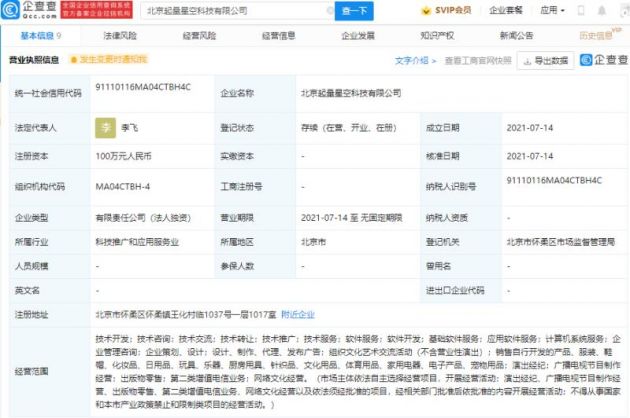Focus the company name search field
Viewport: 630px width, 418px height.
[237, 10]
